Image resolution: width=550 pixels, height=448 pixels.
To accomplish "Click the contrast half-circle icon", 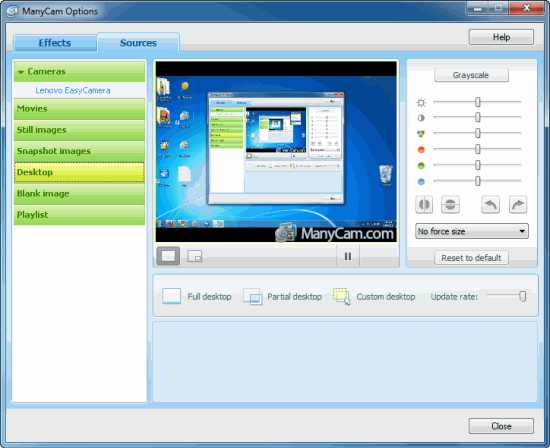I will tap(421, 118).
